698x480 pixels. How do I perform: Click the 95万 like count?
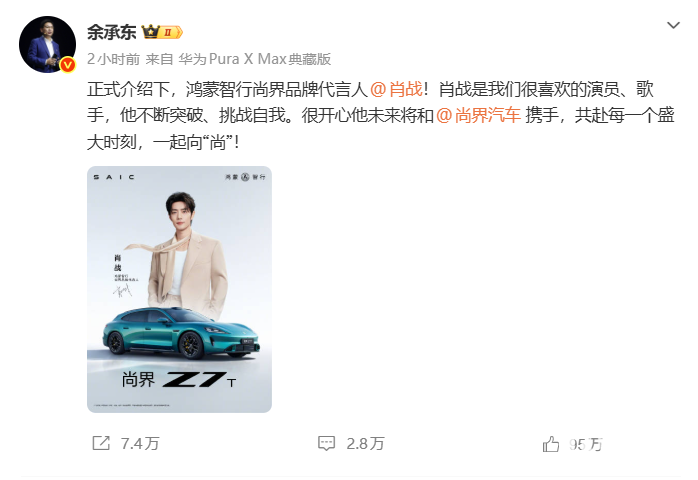point(585,444)
